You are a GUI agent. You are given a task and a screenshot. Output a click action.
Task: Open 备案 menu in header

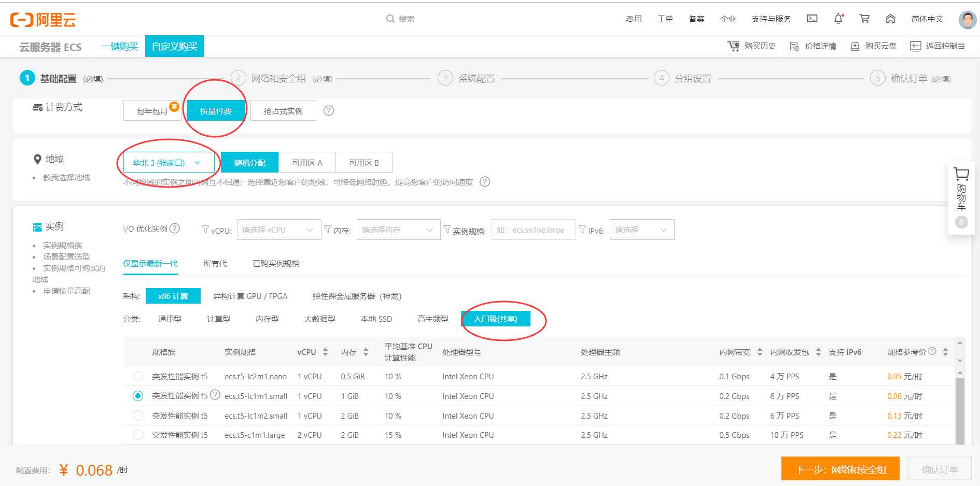tap(696, 19)
